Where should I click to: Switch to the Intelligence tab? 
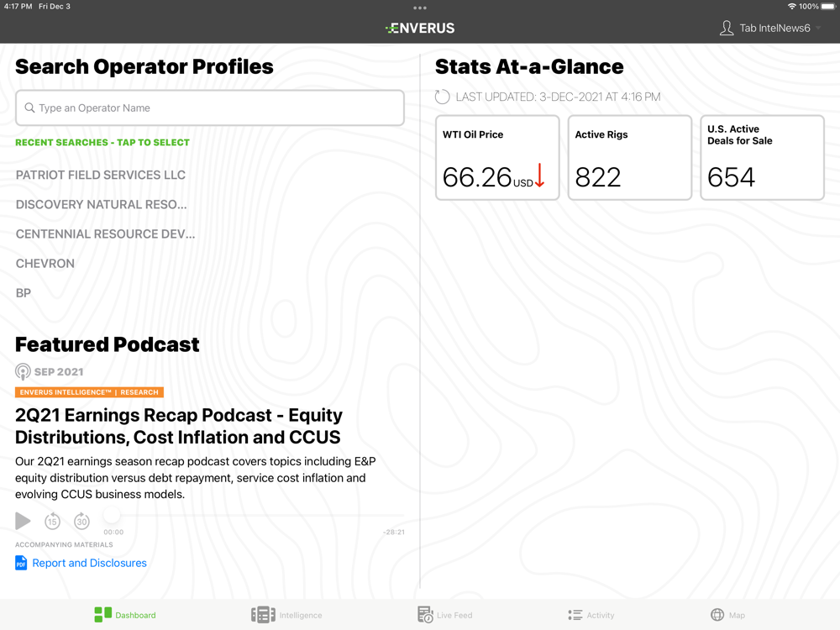click(286, 615)
